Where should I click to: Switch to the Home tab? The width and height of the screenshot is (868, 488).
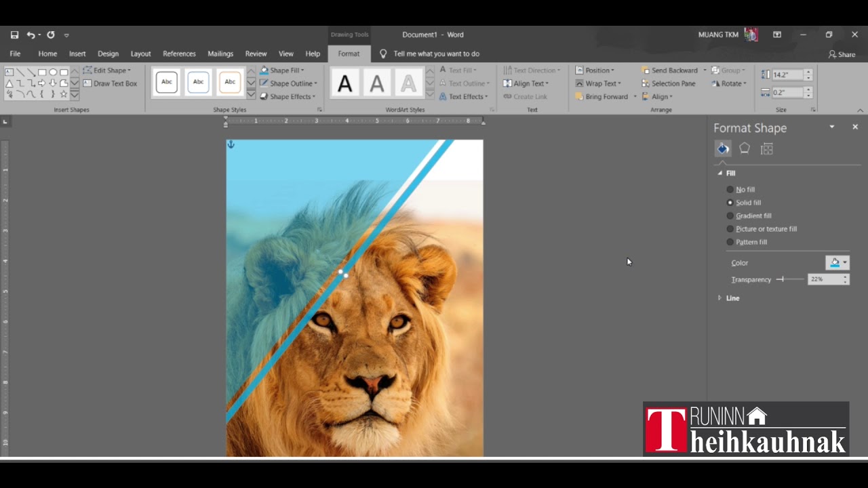(47, 54)
